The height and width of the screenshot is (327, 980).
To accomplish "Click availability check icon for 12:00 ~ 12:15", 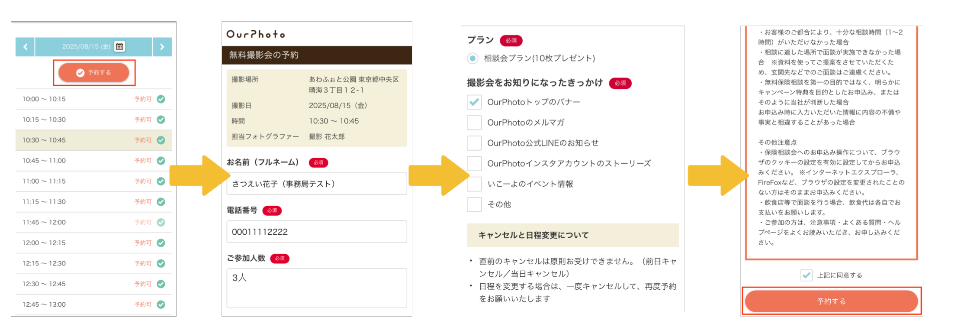I will tap(161, 243).
